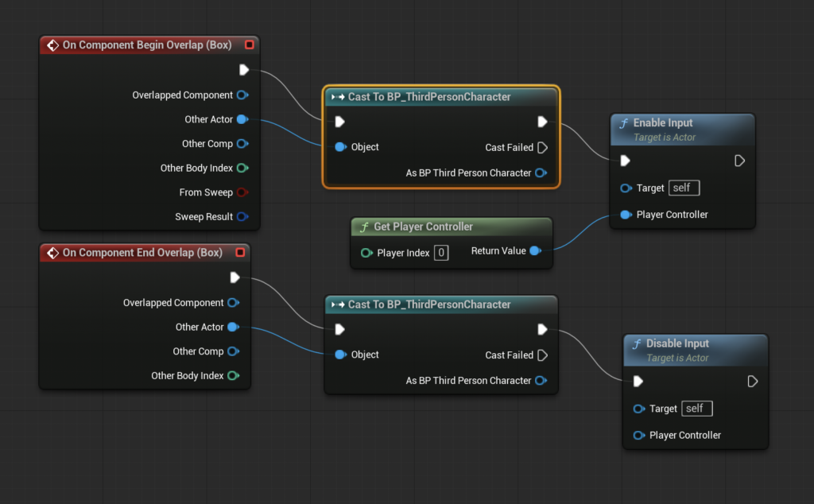Click Player Controller pin on Disable Input node

tap(639, 436)
